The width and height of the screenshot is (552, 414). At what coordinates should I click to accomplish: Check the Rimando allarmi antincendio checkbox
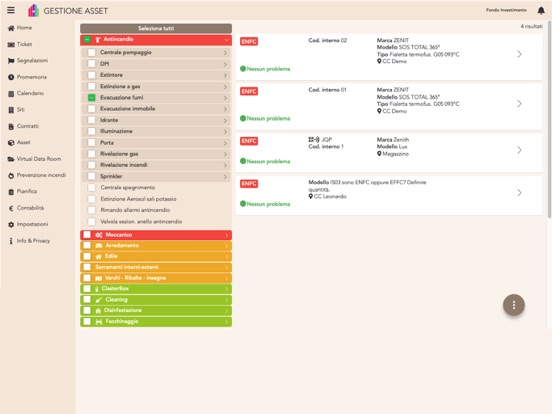pos(92,210)
